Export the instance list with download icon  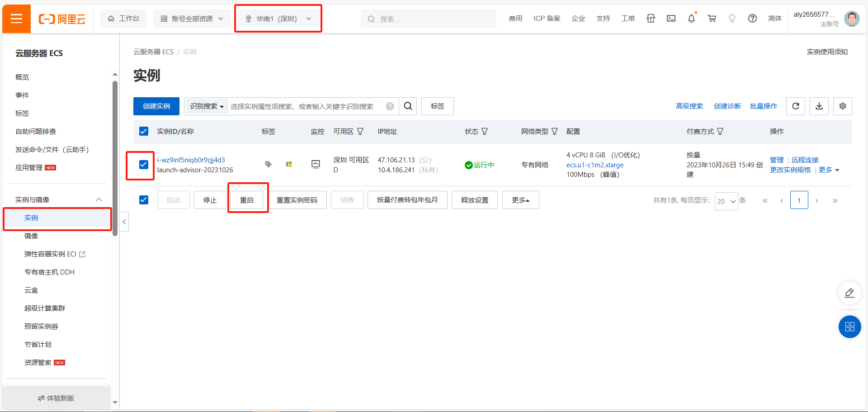(819, 106)
